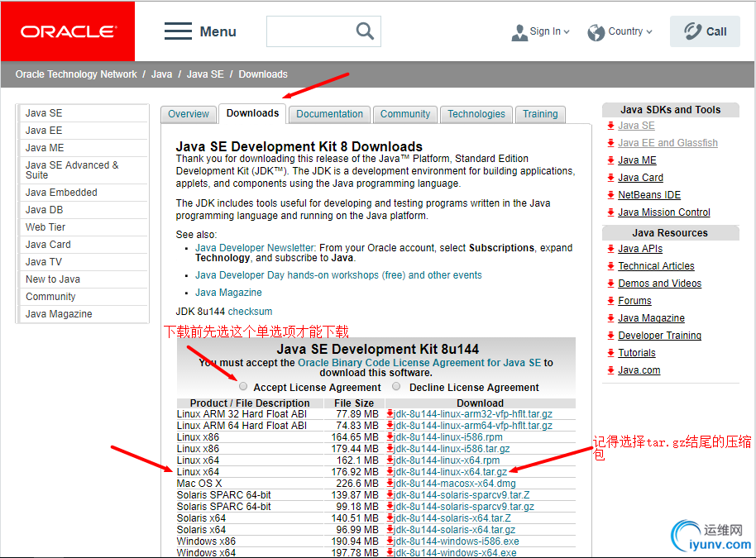Open the Technologies tab

pyautogui.click(x=476, y=114)
